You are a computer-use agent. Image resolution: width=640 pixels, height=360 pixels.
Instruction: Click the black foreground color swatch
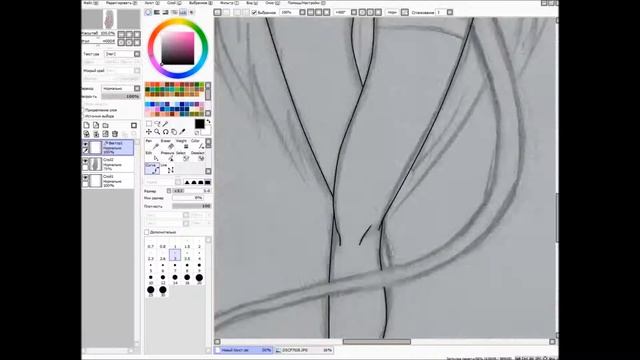[x=199, y=124]
